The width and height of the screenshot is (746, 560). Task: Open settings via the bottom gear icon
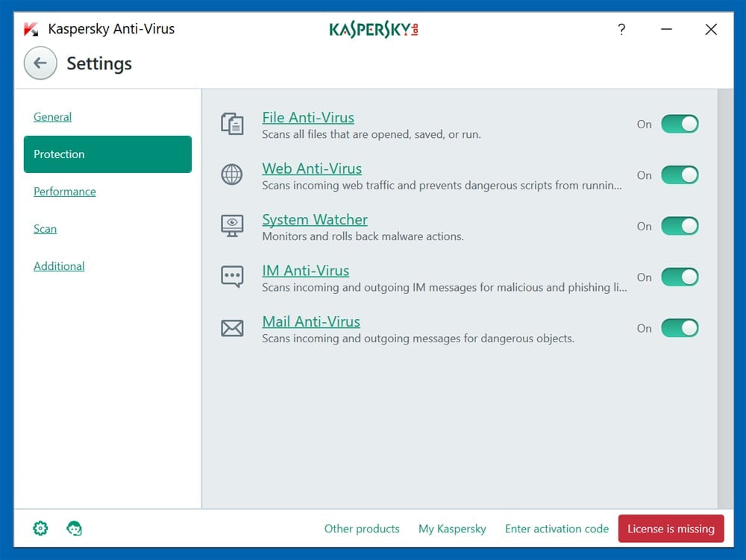[x=40, y=528]
